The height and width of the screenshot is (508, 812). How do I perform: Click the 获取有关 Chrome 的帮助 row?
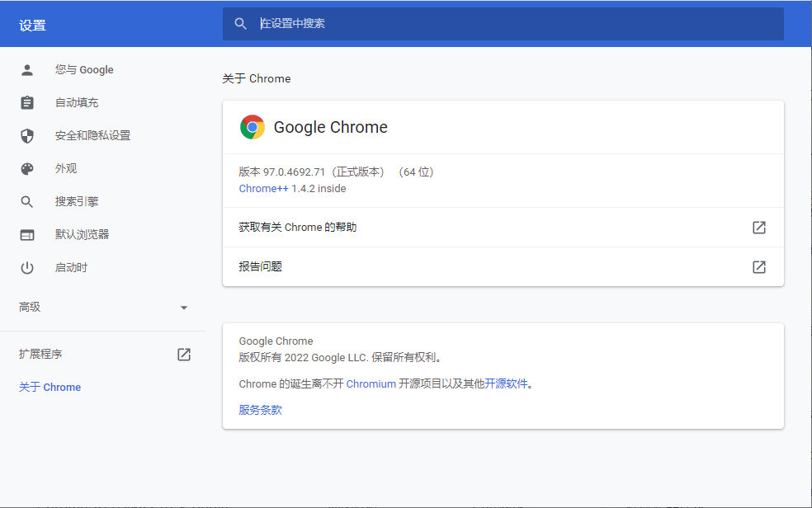[x=503, y=227]
